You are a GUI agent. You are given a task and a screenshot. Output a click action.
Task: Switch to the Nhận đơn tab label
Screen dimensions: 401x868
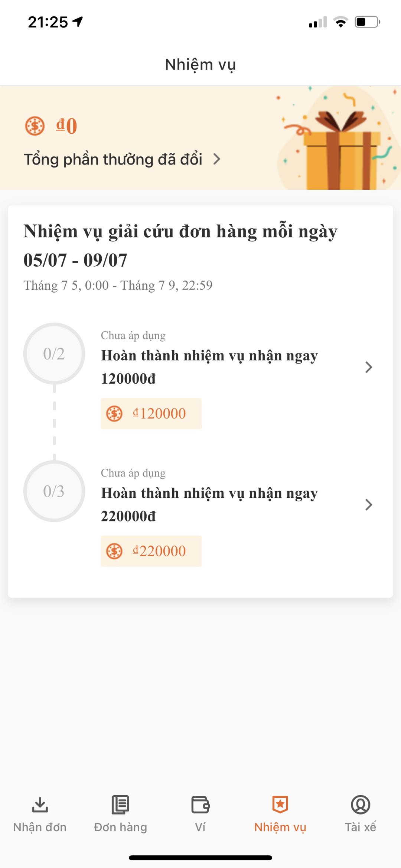[x=40, y=827]
